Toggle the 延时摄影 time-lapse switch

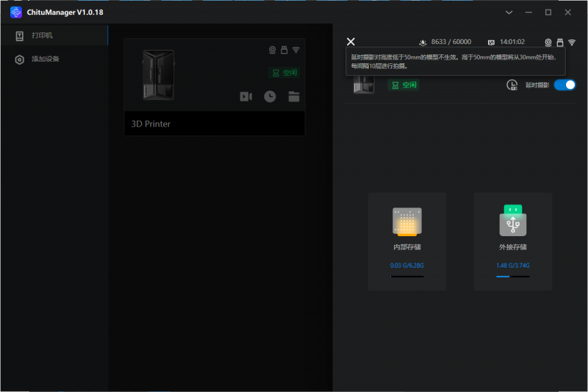(564, 85)
